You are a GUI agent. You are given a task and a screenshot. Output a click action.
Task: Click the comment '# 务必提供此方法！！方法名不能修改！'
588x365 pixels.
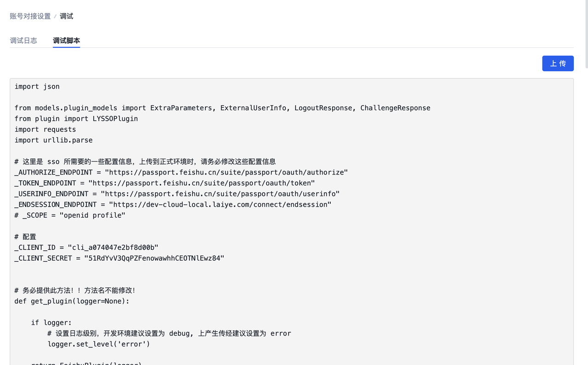click(x=75, y=290)
